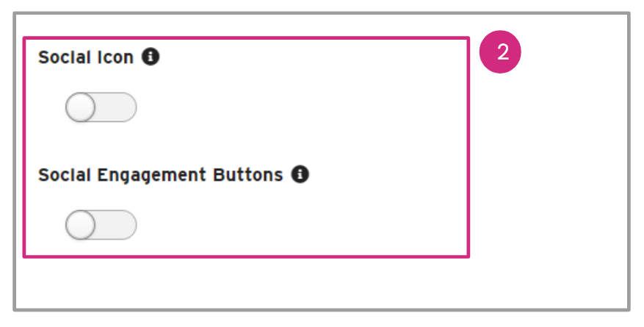Select the "Social Icon" setting heading
The width and height of the screenshot is (644, 327).
click(x=86, y=57)
